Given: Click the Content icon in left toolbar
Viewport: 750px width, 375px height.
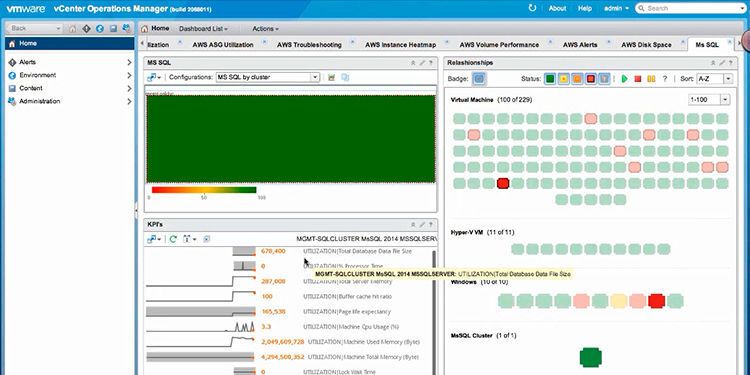Looking at the screenshot, I should (x=113, y=29).
